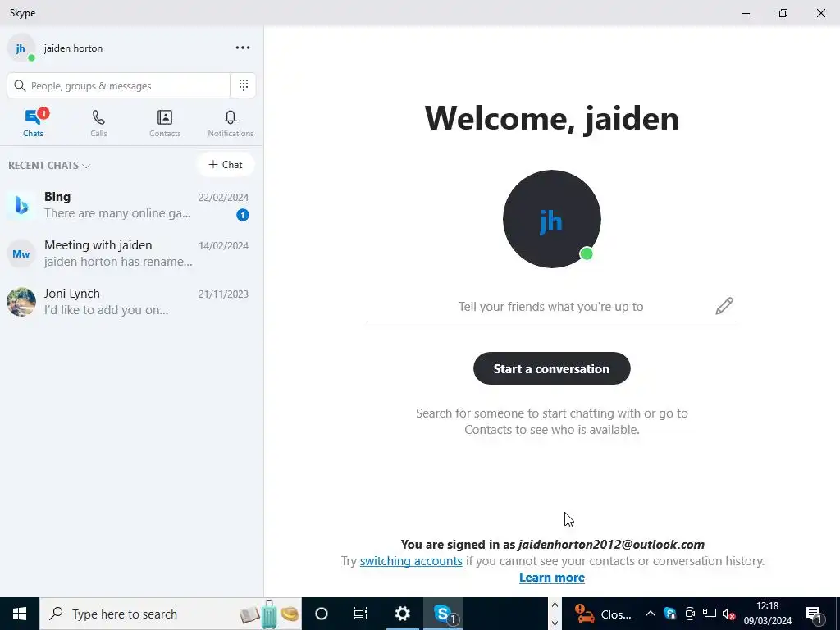Click the muted volume tray icon
840x630 pixels.
pyautogui.click(x=728, y=614)
